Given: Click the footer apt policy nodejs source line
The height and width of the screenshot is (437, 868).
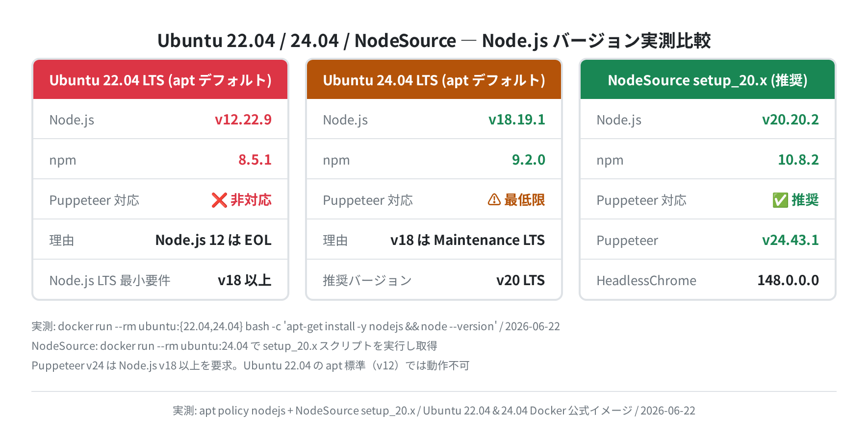Looking at the screenshot, I should pyautogui.click(x=434, y=411).
